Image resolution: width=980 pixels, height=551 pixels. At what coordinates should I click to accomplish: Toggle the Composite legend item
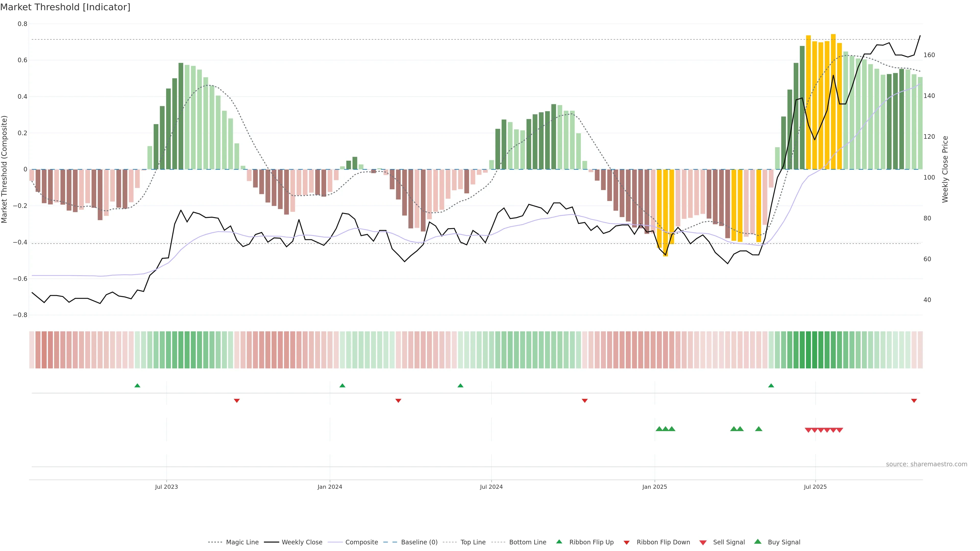[x=361, y=542]
